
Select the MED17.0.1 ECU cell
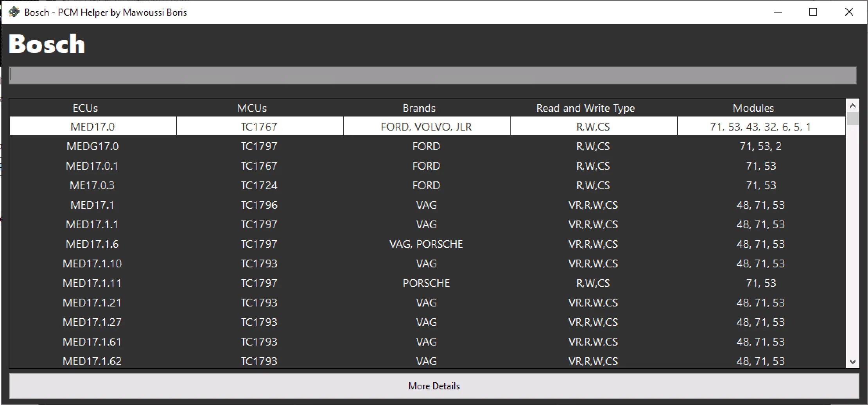click(92, 166)
